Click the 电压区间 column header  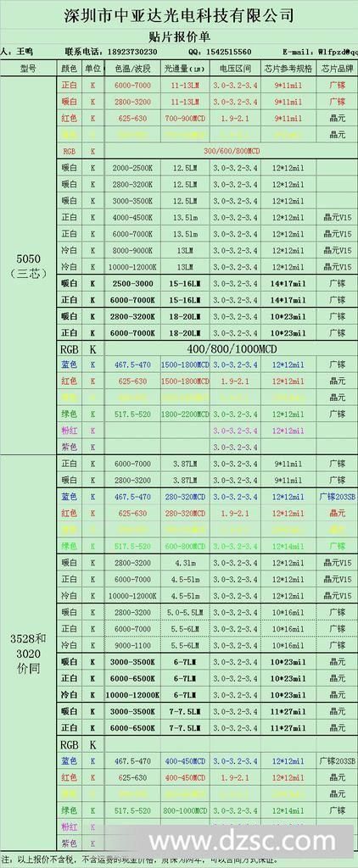(x=236, y=70)
